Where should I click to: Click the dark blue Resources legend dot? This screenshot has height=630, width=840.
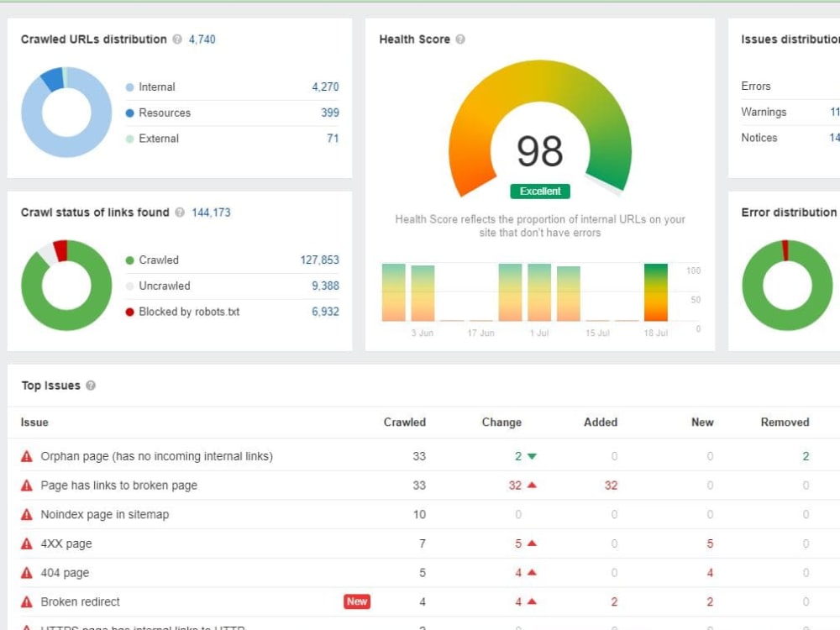pyautogui.click(x=129, y=113)
